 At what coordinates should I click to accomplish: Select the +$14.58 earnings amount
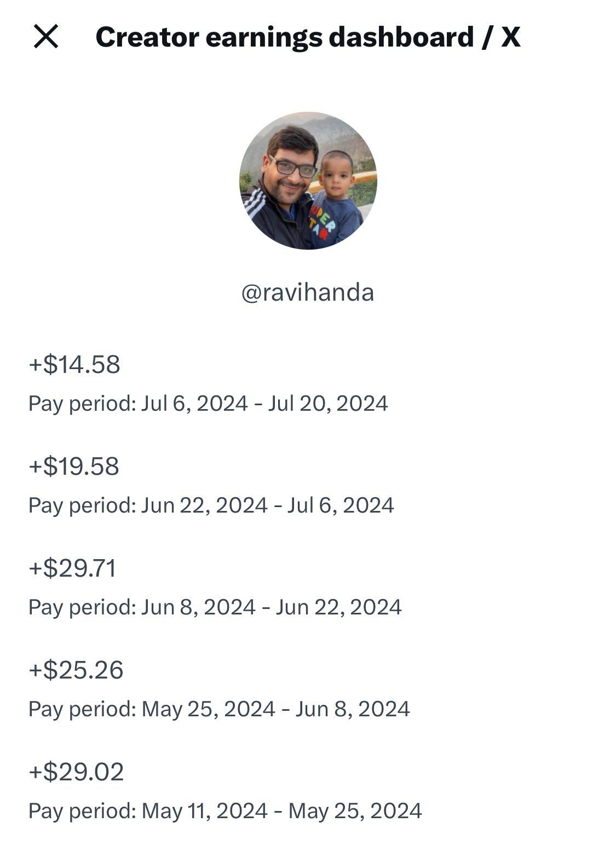(x=74, y=365)
